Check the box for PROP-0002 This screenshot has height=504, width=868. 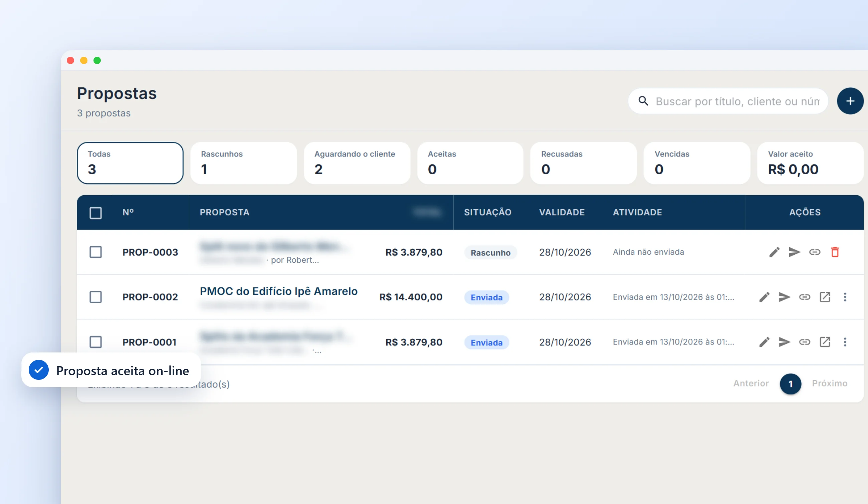coord(95,297)
